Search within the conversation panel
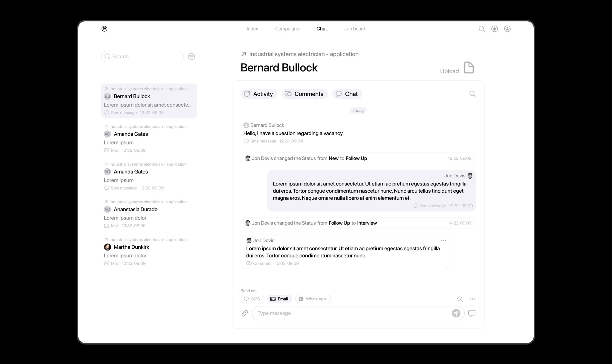This screenshot has width=612, height=364. click(472, 94)
